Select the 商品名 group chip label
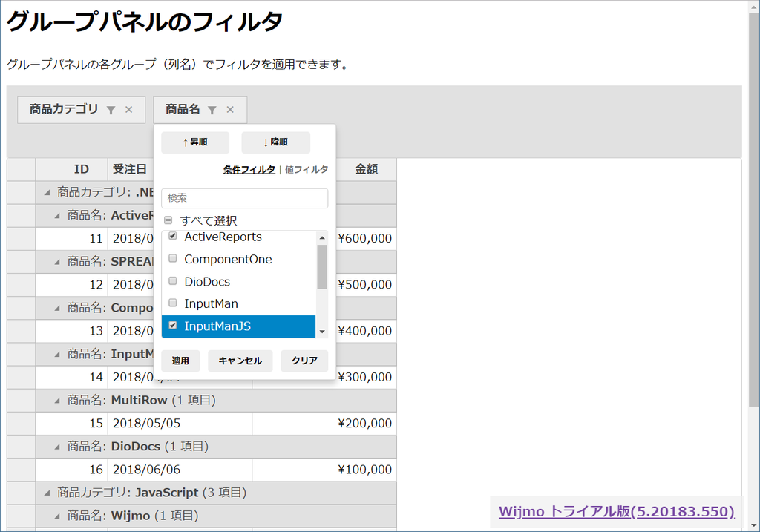The image size is (760, 532). (x=183, y=109)
